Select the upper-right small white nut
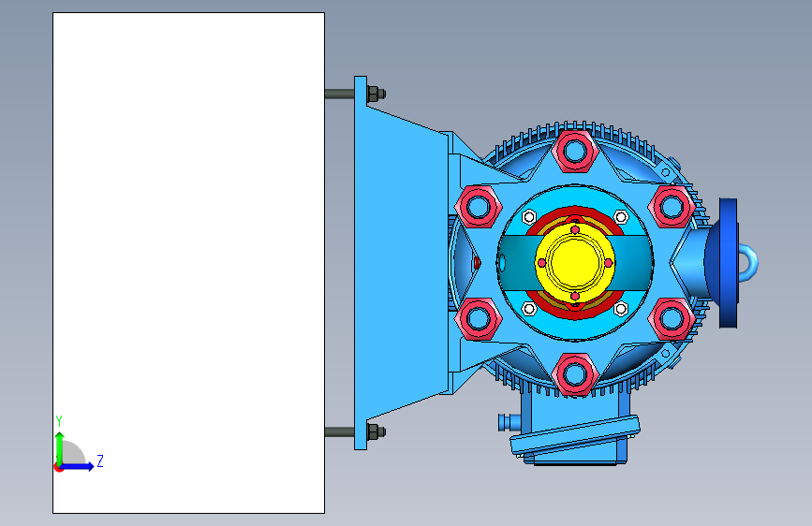The width and height of the screenshot is (812, 526). (x=621, y=217)
